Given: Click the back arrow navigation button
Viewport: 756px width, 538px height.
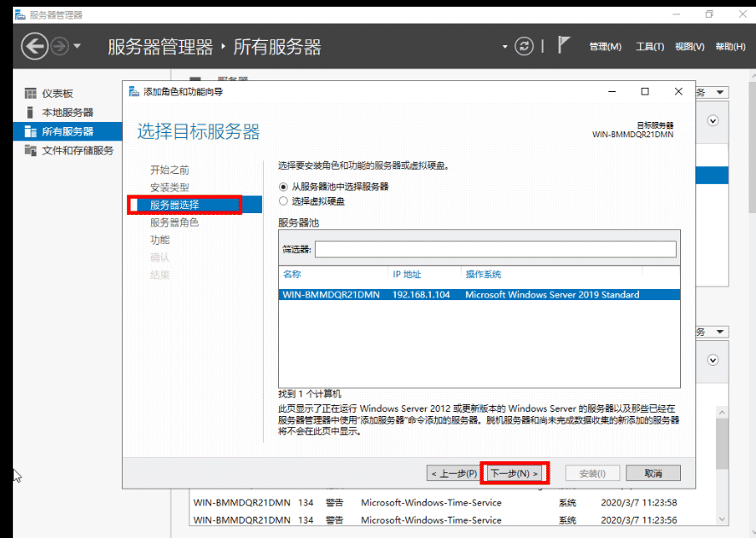Looking at the screenshot, I should coord(34,46).
